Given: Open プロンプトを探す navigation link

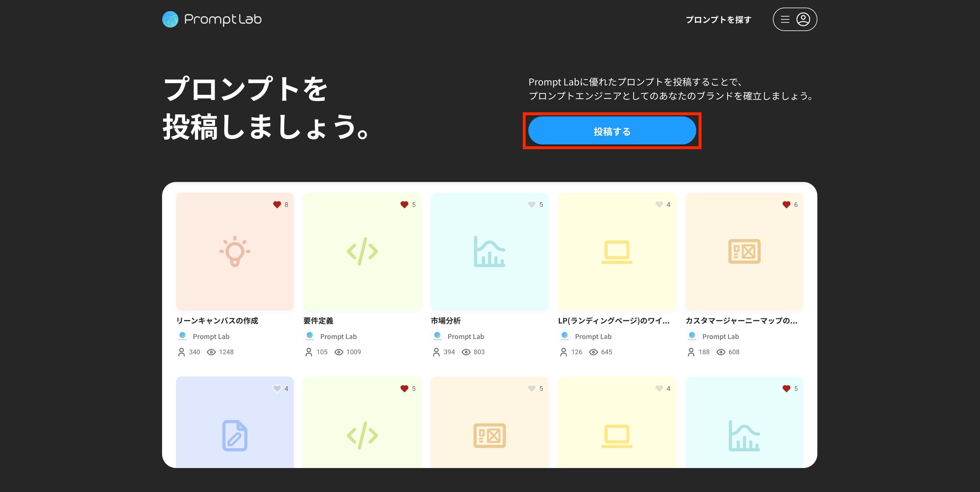Looking at the screenshot, I should pos(718,20).
